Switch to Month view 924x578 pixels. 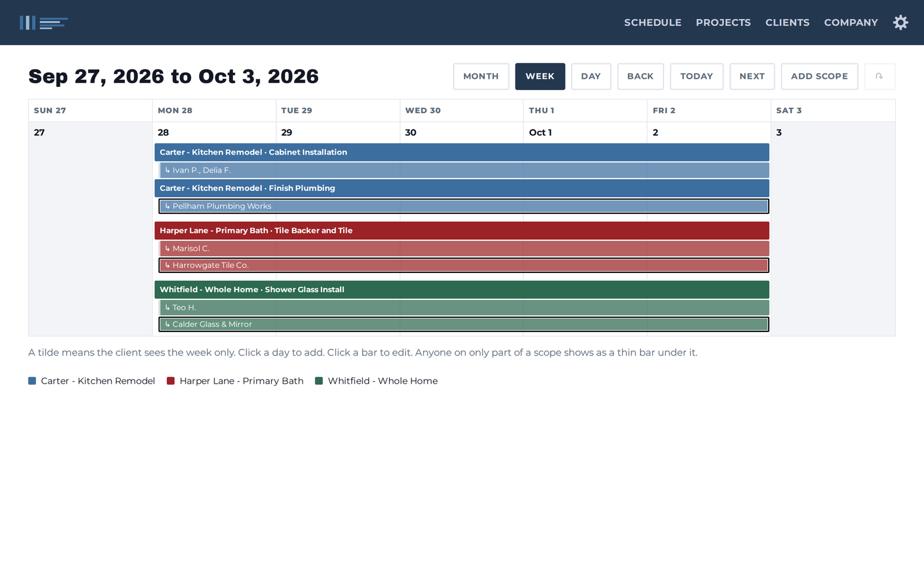pyautogui.click(x=481, y=76)
